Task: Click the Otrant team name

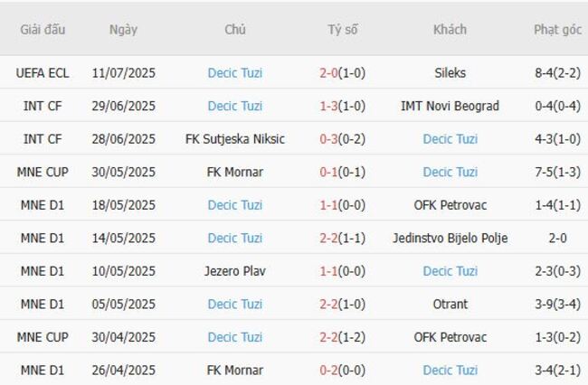Action: [450, 304]
